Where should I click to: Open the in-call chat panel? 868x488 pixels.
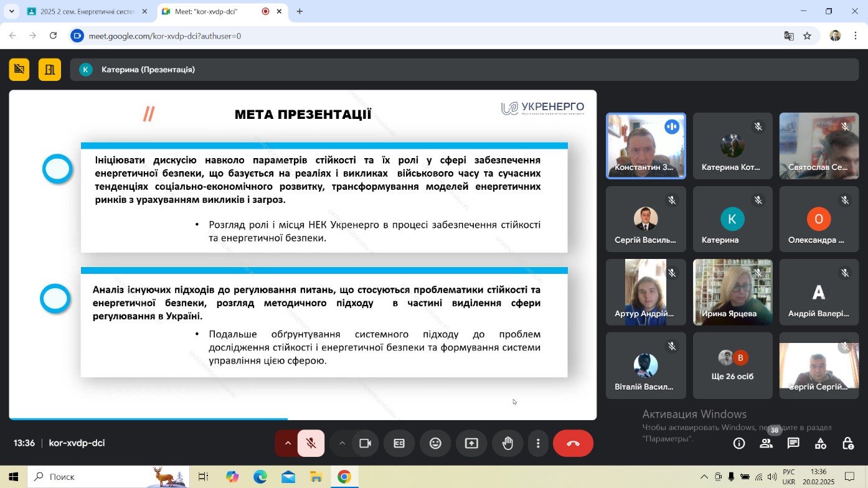(x=793, y=443)
